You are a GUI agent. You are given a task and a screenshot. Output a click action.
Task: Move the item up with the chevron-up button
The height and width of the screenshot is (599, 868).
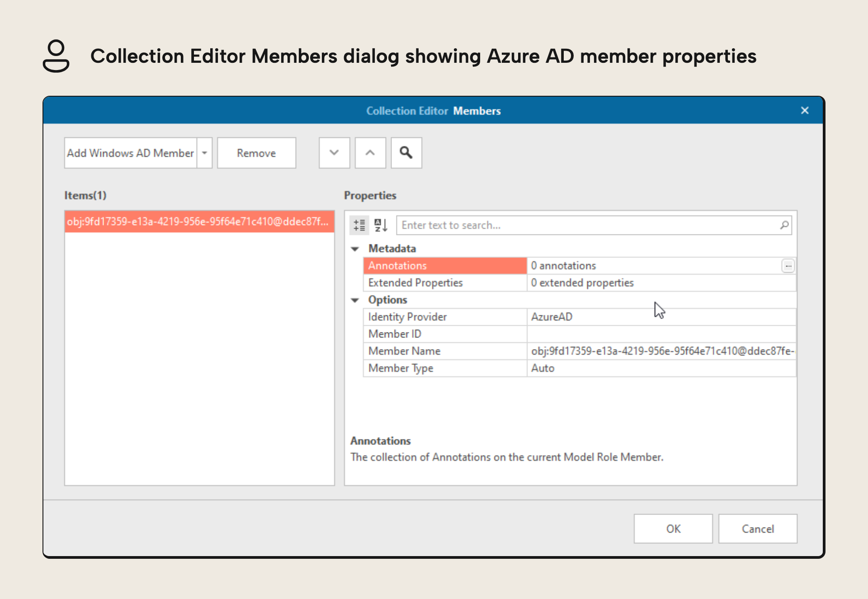click(370, 153)
